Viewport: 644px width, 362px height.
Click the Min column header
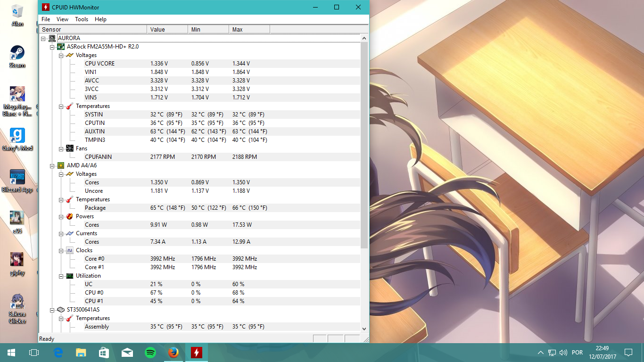208,29
